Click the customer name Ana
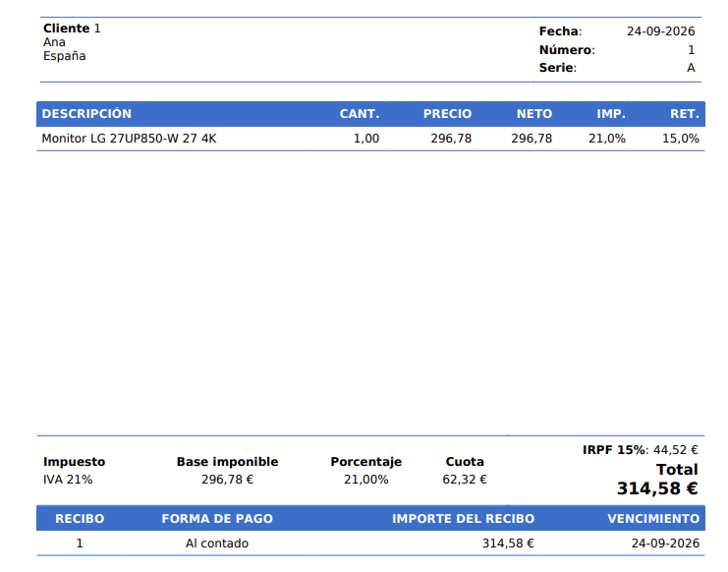The height and width of the screenshot is (572, 728). (x=54, y=42)
